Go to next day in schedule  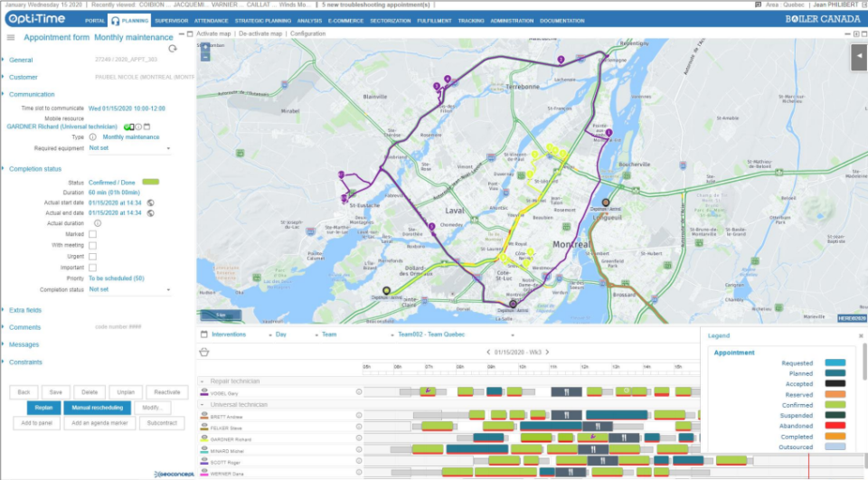click(x=548, y=353)
